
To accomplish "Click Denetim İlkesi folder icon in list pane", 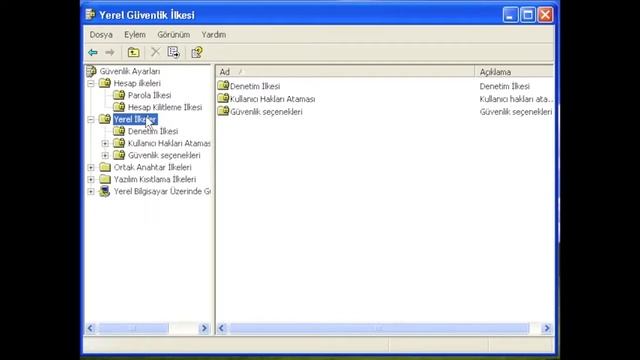I will coord(223,85).
